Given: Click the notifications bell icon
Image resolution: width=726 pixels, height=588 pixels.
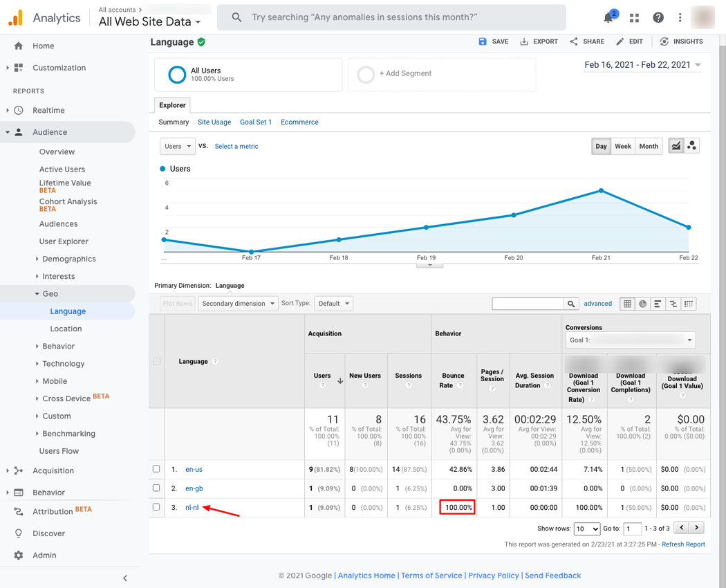Looking at the screenshot, I should (x=608, y=17).
